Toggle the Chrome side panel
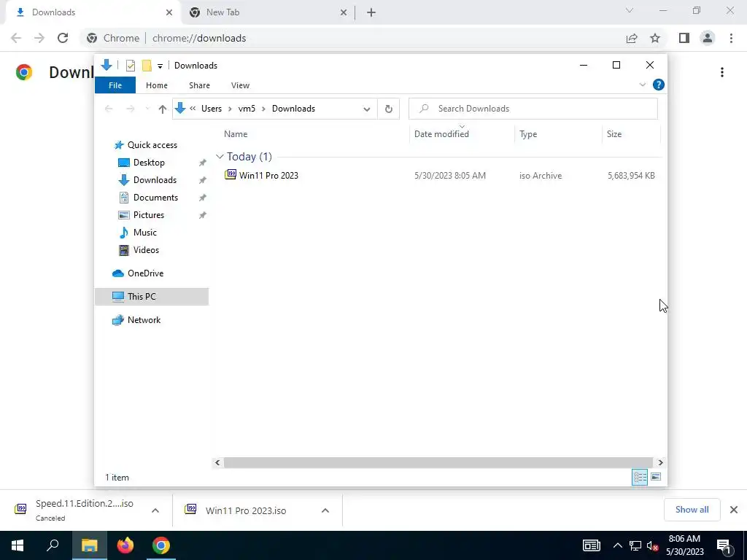The image size is (747, 560). (684, 38)
